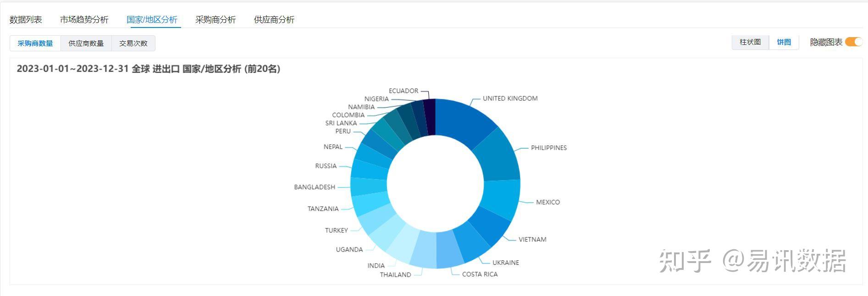This screenshot has height=296, width=868.
Task: Click the COSTA RICA label text
Action: click(480, 274)
